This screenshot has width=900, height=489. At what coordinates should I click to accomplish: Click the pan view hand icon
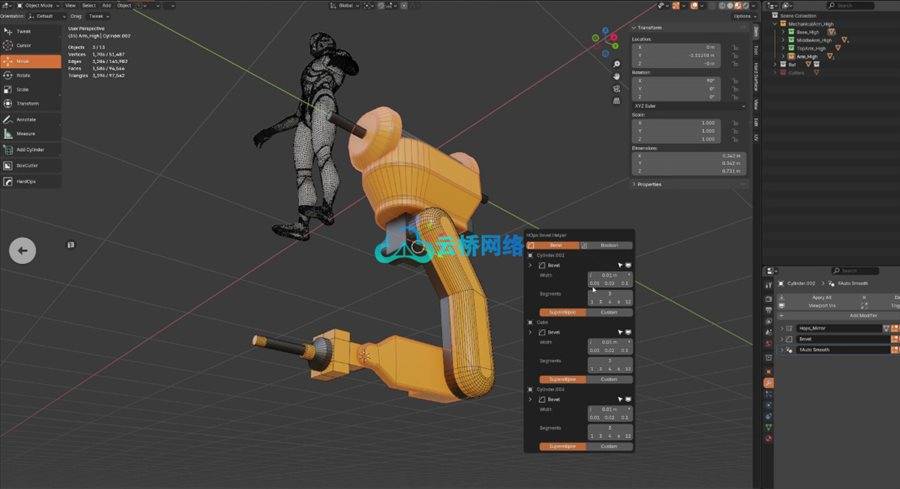[617, 76]
